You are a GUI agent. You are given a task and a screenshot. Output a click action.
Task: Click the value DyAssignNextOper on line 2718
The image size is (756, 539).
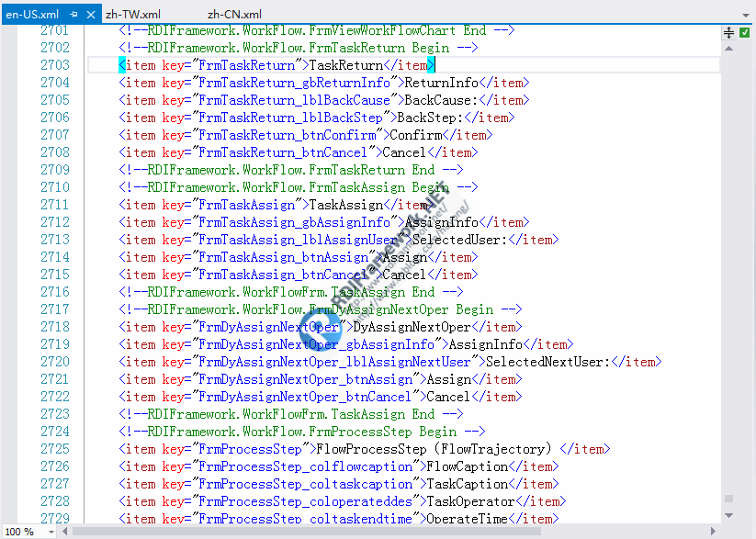point(412,327)
